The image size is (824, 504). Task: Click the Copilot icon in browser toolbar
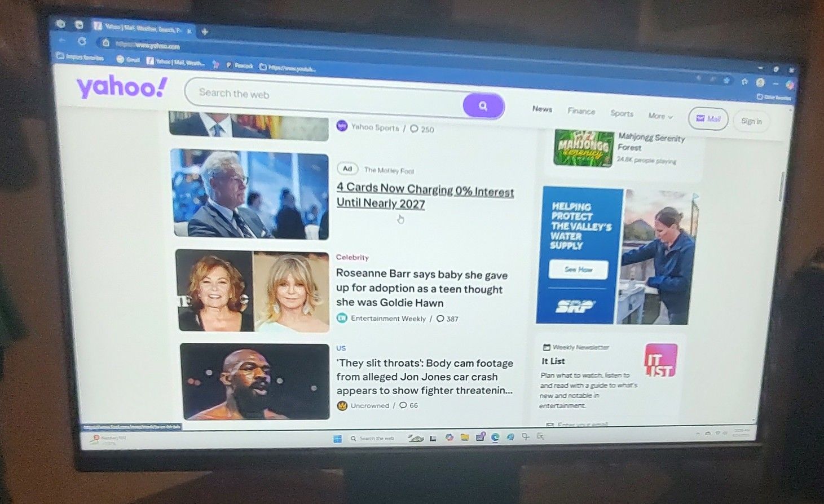click(790, 85)
